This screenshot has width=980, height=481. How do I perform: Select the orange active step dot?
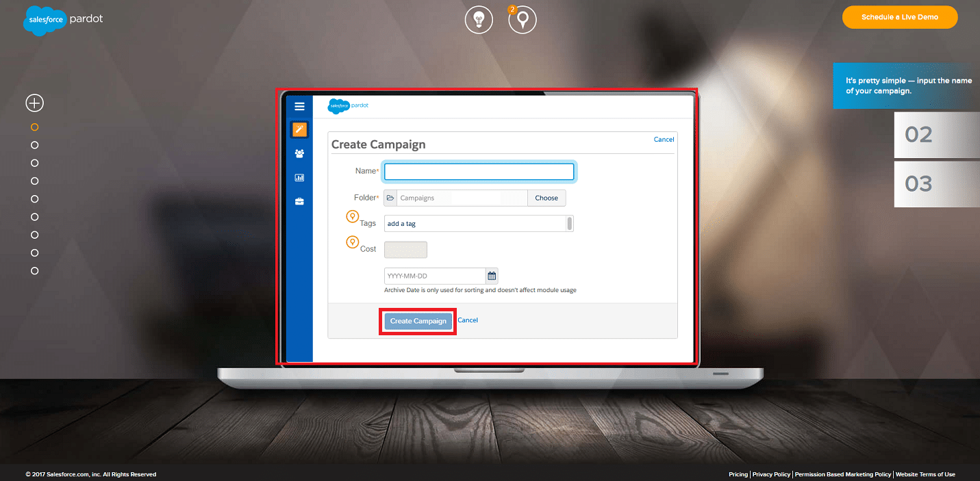[35, 127]
